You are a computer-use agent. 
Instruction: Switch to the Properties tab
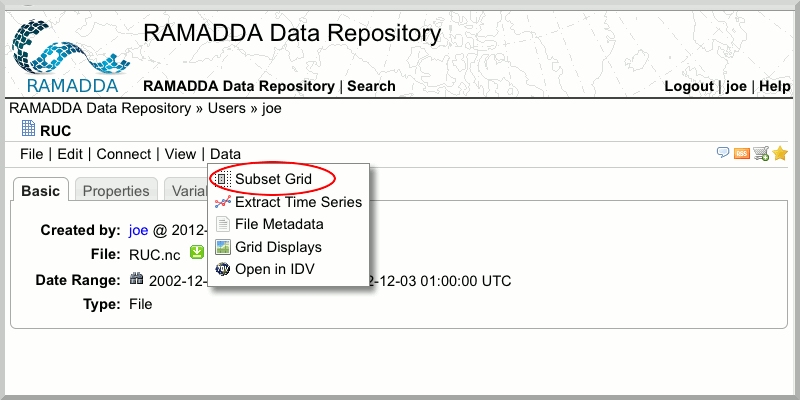pos(115,191)
